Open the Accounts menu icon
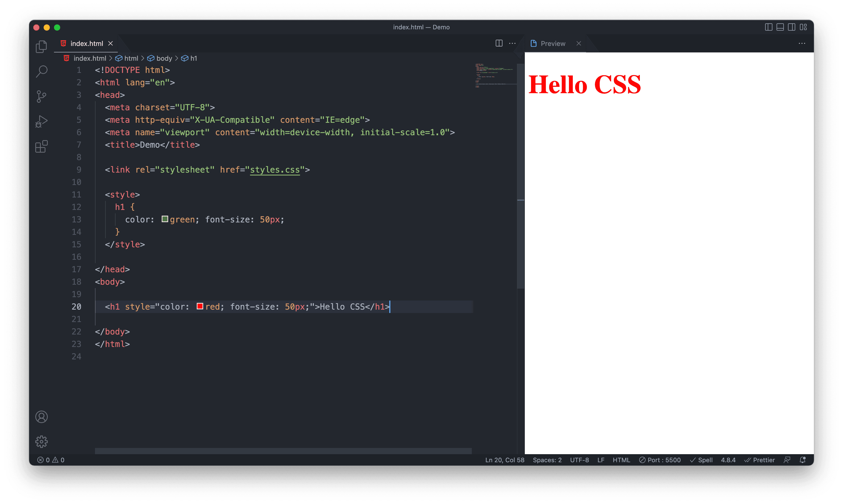 tap(42, 417)
